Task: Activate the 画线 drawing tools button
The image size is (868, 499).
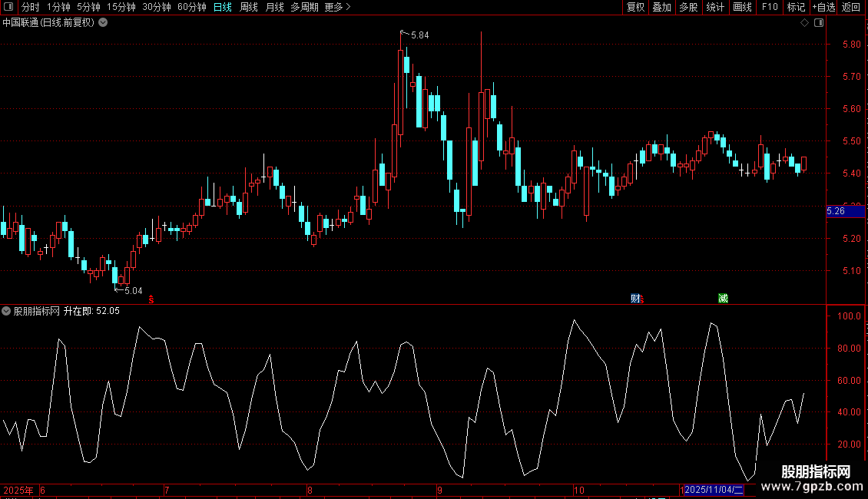Action: coord(742,7)
